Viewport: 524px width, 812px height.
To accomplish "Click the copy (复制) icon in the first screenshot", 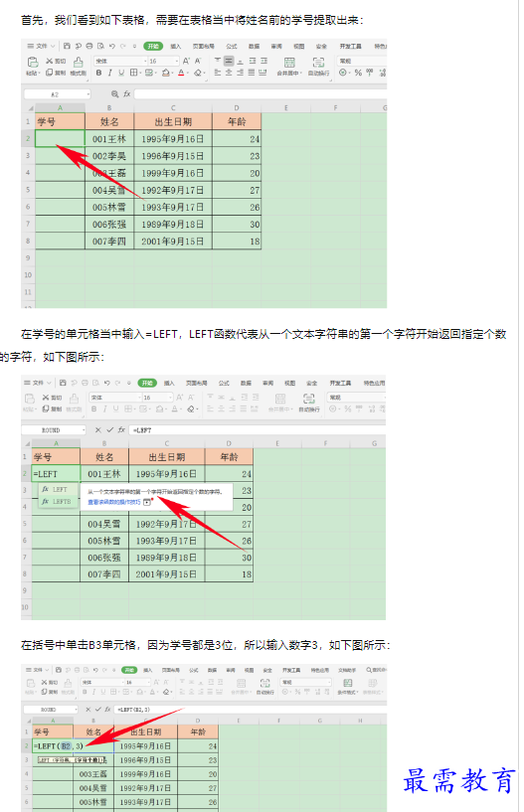I will coord(50,73).
